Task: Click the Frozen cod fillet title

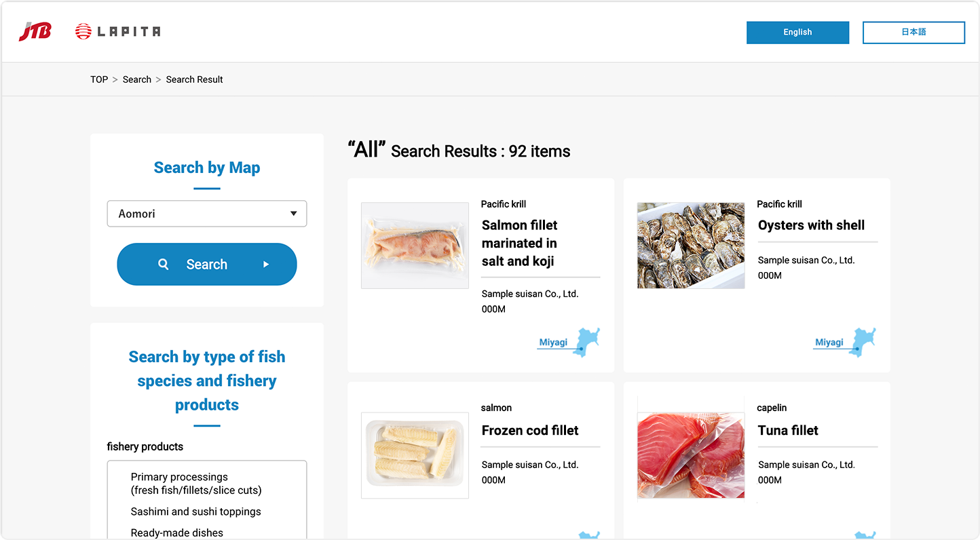Action: point(530,430)
